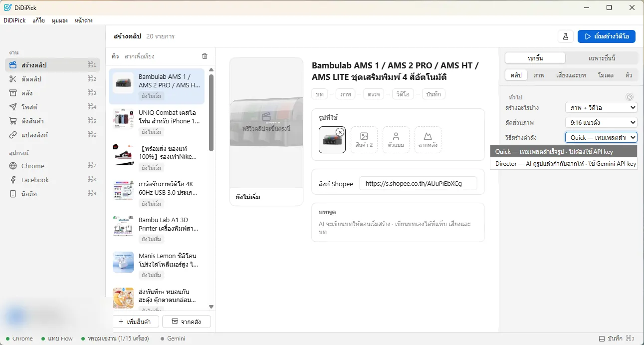Open the สร้างอะไรบ้าง dropdown
Viewport: 644px width, 345px height.
(x=601, y=107)
